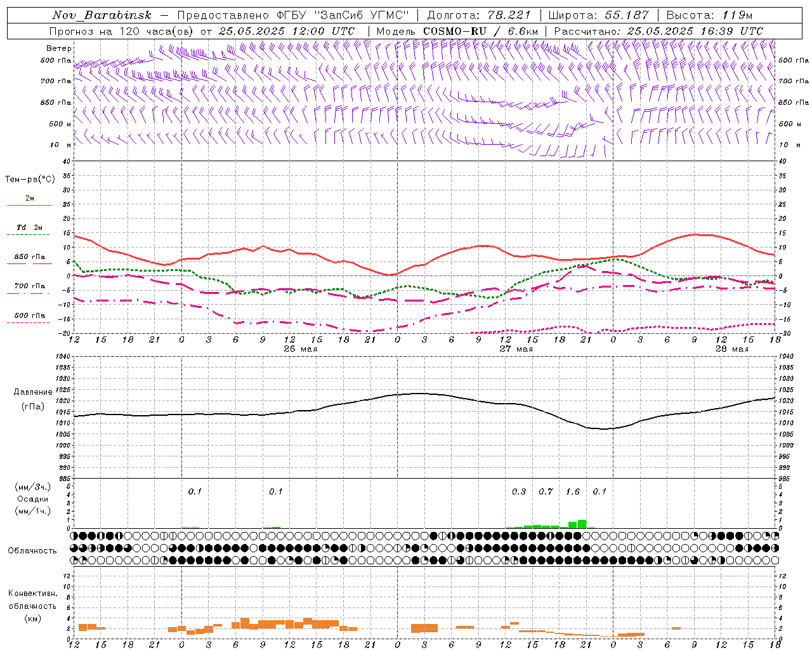Click the 'Облачность' cloud cover label
Image resolution: width=812 pixels, height=650 pixels.
click(32, 551)
